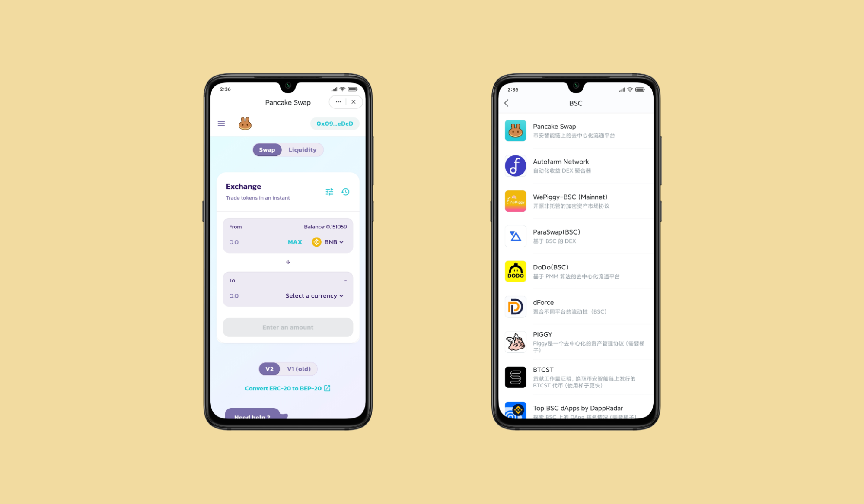Viewport: 864px width, 504px height.
Task: Open transaction history clock icon
Action: coord(345,192)
